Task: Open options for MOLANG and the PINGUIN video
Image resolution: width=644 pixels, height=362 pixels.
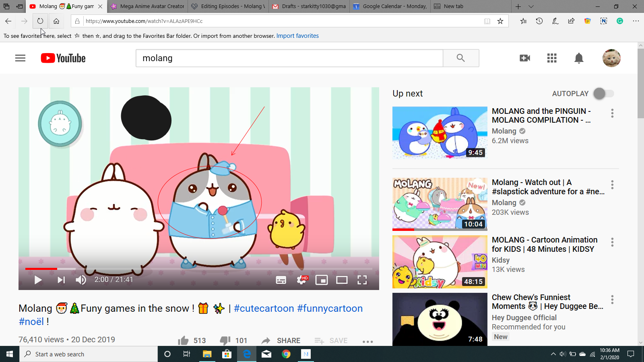Action: 612,113
